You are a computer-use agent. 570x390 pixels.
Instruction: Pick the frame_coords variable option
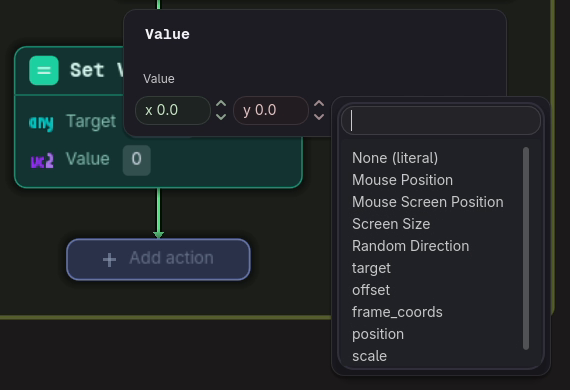397,312
